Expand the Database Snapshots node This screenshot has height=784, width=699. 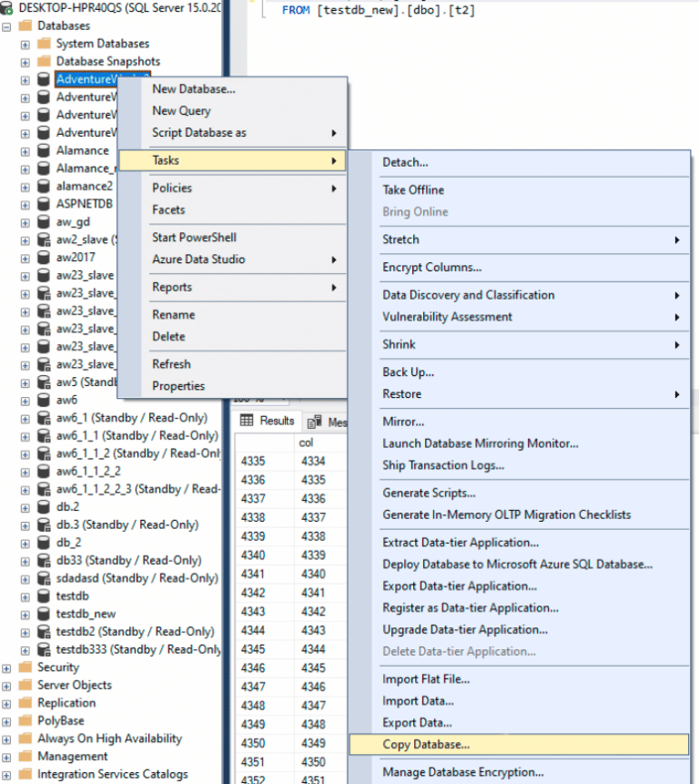tap(25, 62)
